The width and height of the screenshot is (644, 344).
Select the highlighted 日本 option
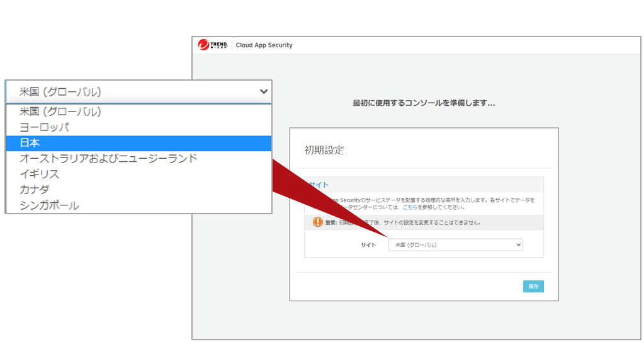tap(30, 143)
